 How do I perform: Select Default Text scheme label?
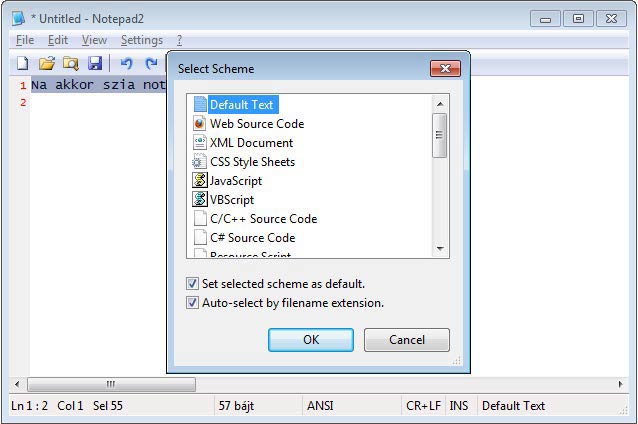[242, 105]
